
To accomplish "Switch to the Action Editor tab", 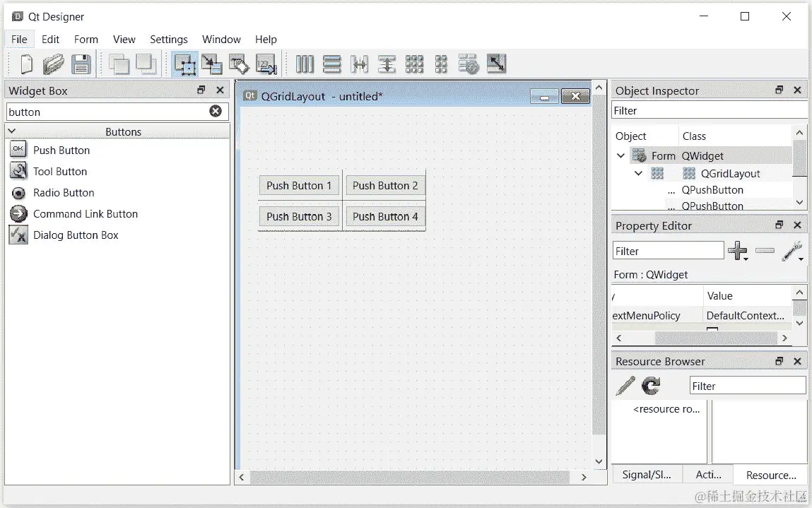I will [708, 475].
